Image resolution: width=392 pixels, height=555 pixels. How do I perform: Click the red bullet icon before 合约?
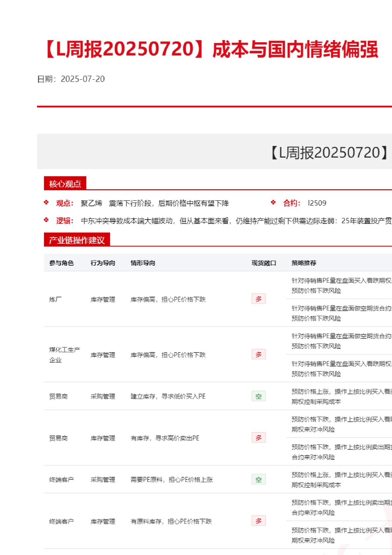click(x=273, y=203)
